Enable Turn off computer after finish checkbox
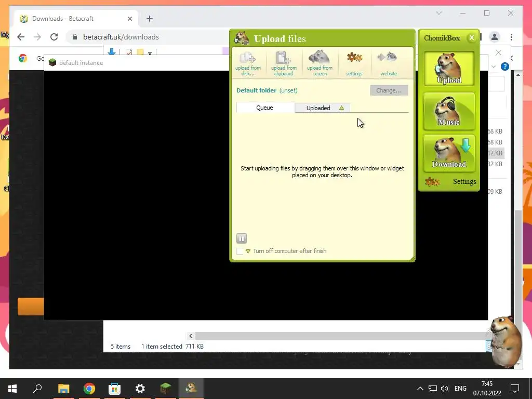This screenshot has width=532, height=399. click(x=240, y=251)
